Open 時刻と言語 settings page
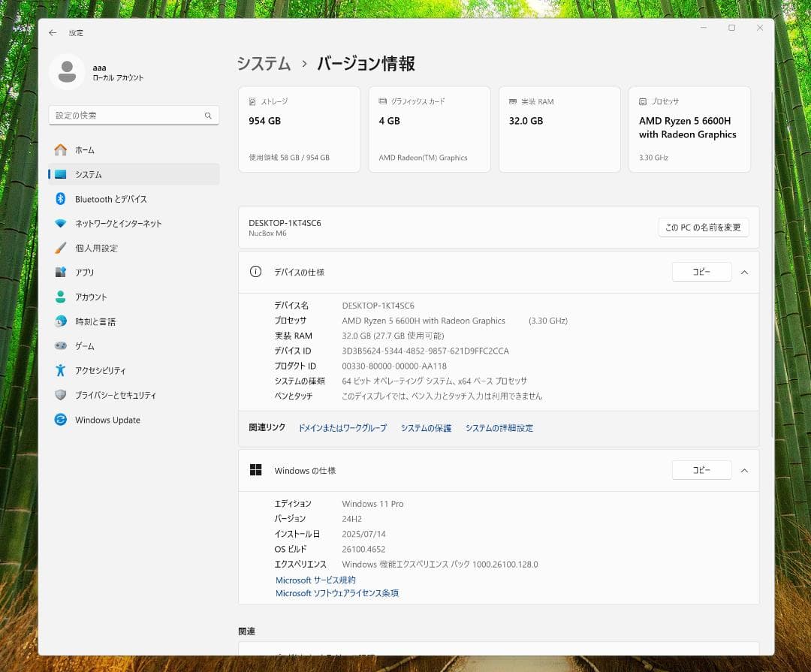Image resolution: width=811 pixels, height=672 pixels. [x=95, y=321]
